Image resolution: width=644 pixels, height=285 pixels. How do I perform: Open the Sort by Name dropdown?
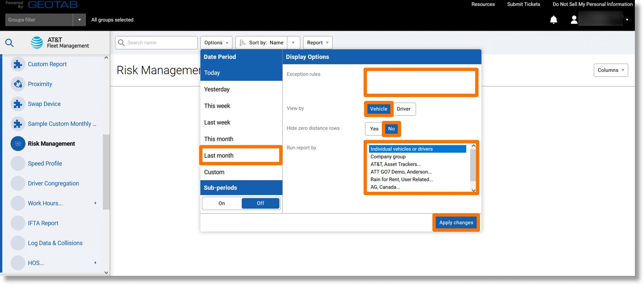pos(293,42)
